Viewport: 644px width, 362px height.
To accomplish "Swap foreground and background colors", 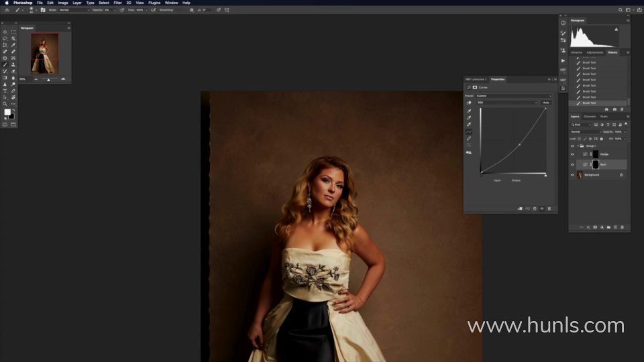I will (x=13, y=110).
